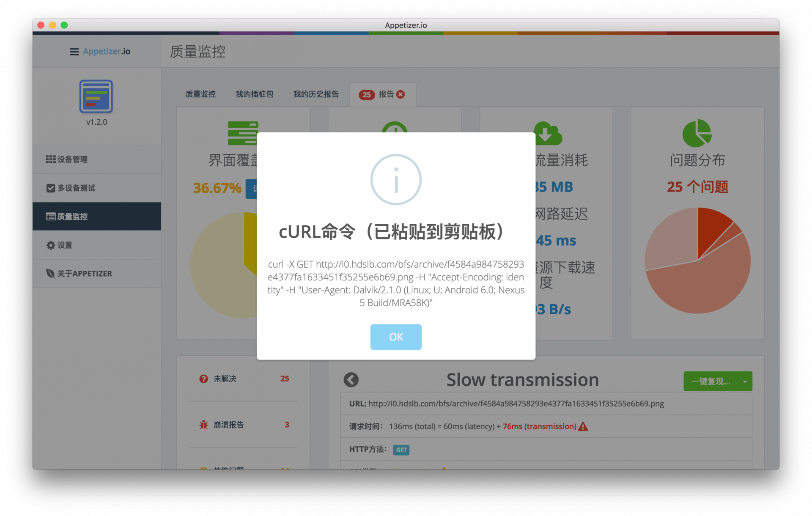The height and width of the screenshot is (516, 812).
Task: Click the 流量消耗 card title
Action: (561, 160)
